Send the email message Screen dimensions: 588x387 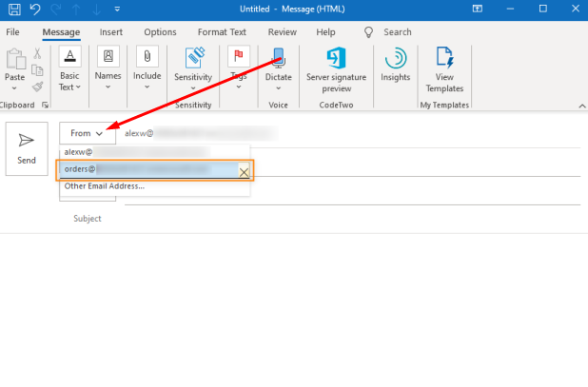pos(27,148)
